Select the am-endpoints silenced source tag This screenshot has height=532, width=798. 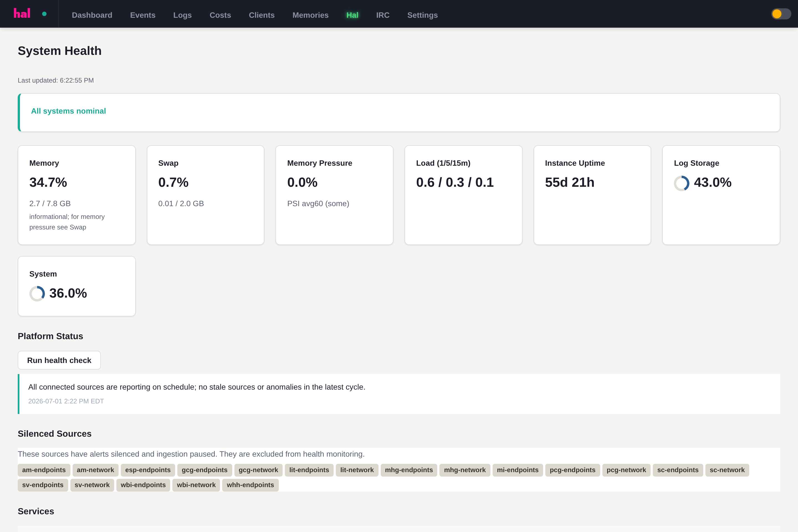pyautogui.click(x=44, y=470)
